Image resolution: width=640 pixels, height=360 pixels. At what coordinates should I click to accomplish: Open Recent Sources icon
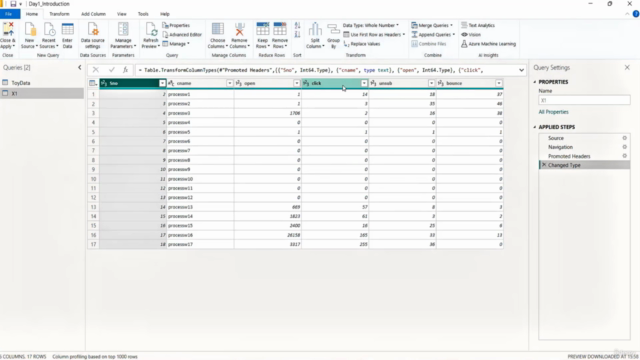[x=49, y=30]
